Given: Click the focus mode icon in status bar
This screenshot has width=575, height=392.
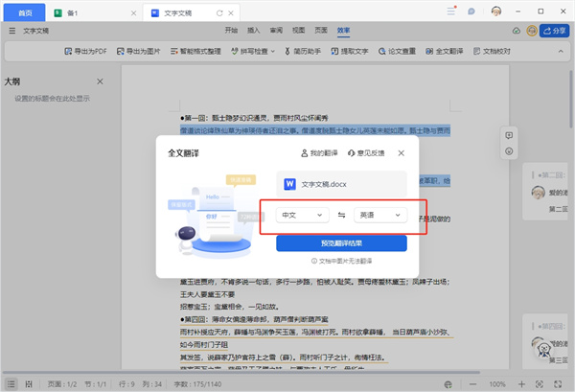Looking at the screenshot, I should 540,384.
